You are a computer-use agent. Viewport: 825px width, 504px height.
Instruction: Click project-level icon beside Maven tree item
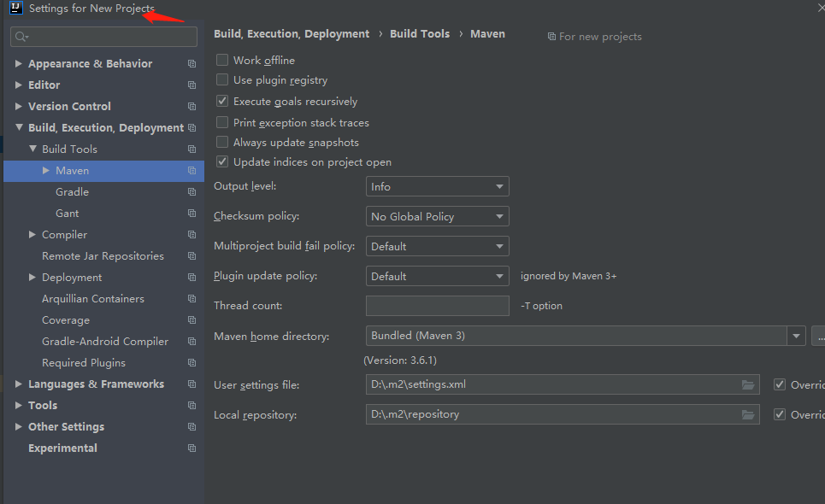(192, 171)
